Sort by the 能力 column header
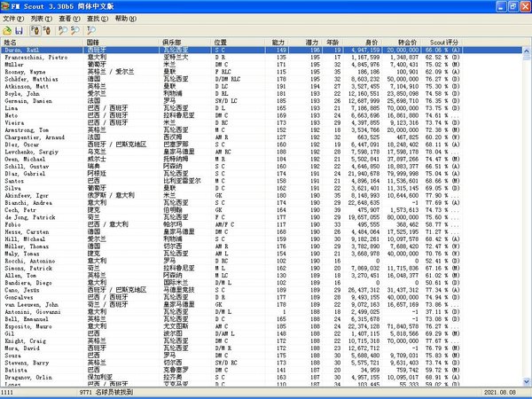The width and height of the screenshot is (532, 399). (x=278, y=42)
